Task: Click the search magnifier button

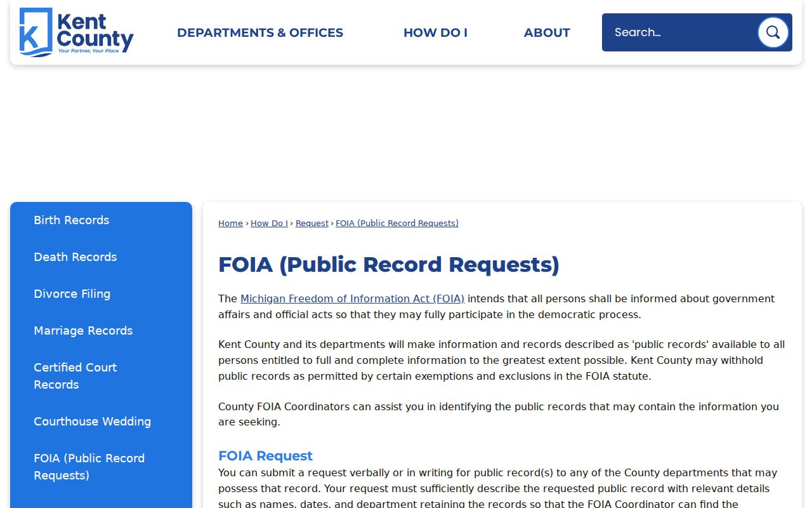Action: tap(773, 32)
